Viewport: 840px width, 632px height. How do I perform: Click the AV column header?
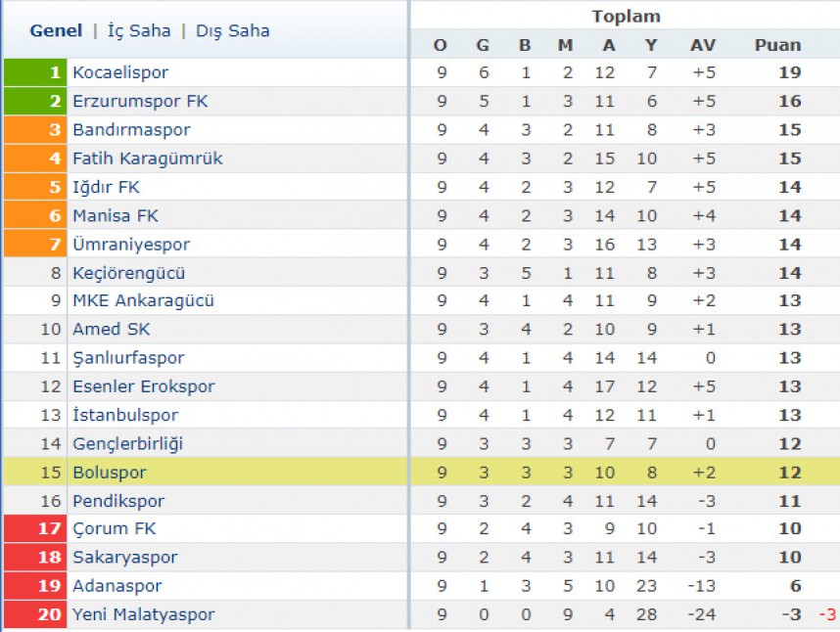click(703, 45)
